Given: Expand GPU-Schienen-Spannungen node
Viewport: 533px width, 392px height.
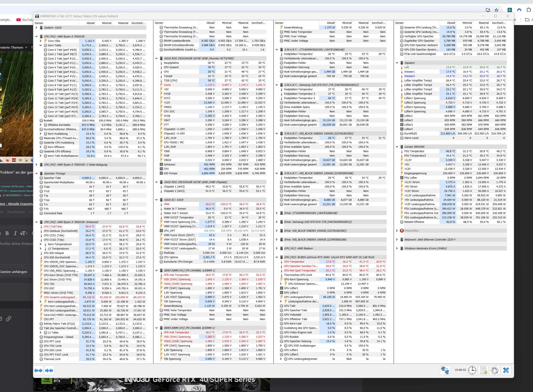Looking at the screenshot, I should click(281, 284).
